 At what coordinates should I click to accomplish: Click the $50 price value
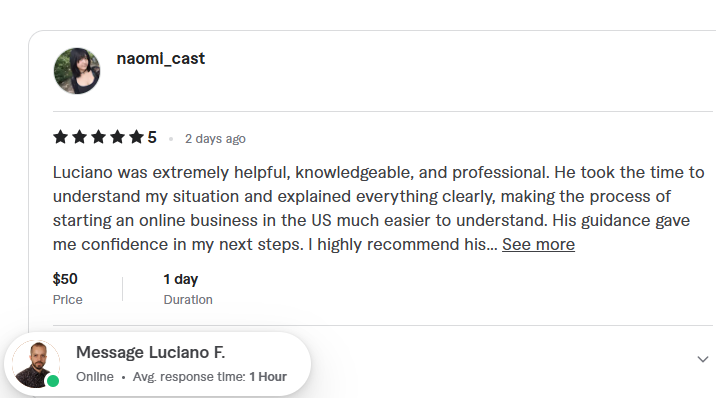65,279
